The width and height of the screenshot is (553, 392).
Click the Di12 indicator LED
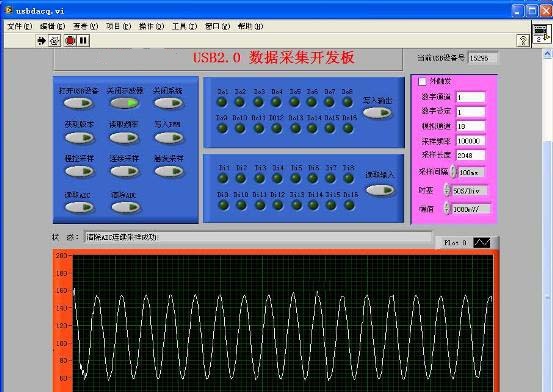[x=278, y=205]
